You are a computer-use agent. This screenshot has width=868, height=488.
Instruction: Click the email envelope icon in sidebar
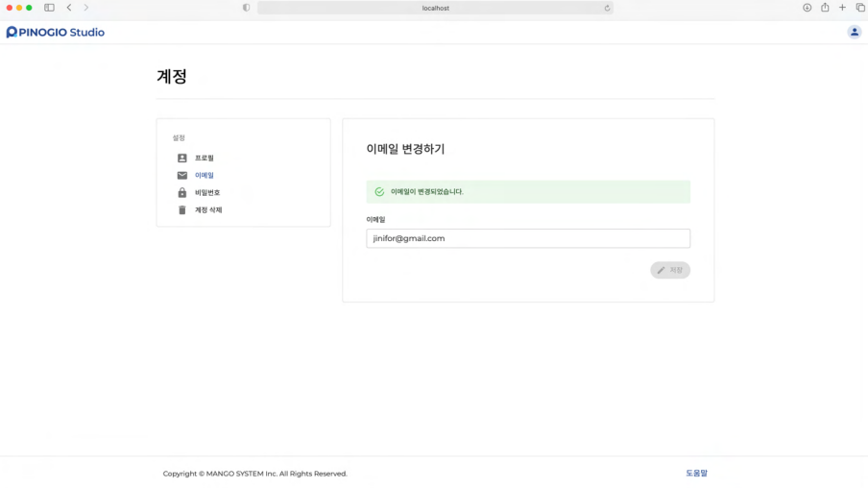[182, 176]
